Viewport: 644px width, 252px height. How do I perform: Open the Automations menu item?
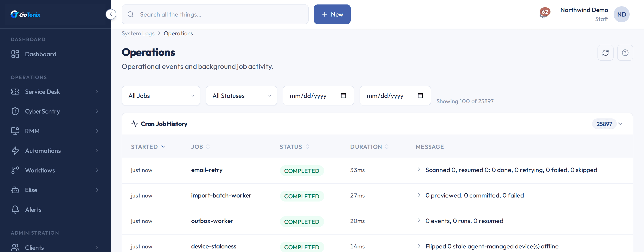pos(55,151)
